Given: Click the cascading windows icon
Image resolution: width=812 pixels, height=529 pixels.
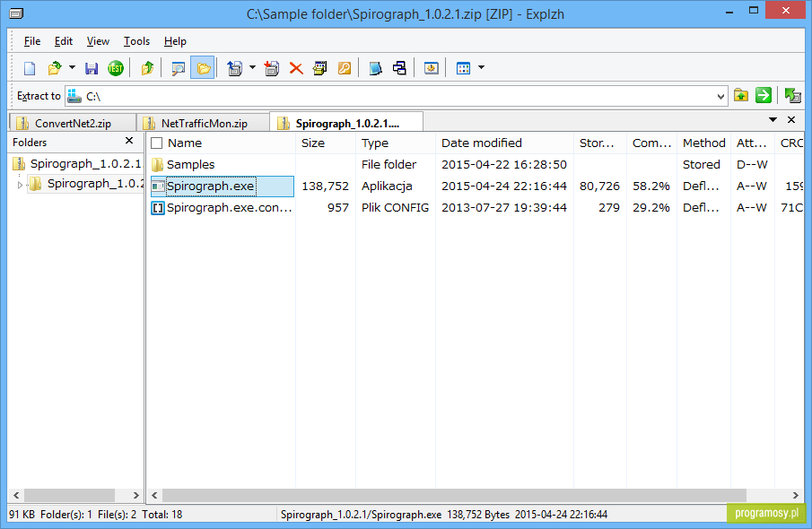Looking at the screenshot, I should (399, 68).
